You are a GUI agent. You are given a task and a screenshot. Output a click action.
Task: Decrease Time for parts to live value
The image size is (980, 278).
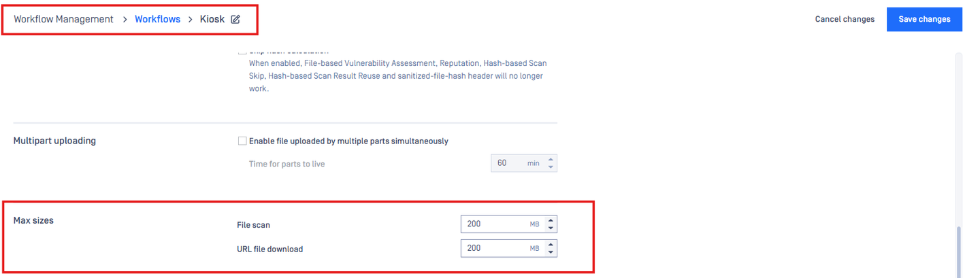[550, 167]
